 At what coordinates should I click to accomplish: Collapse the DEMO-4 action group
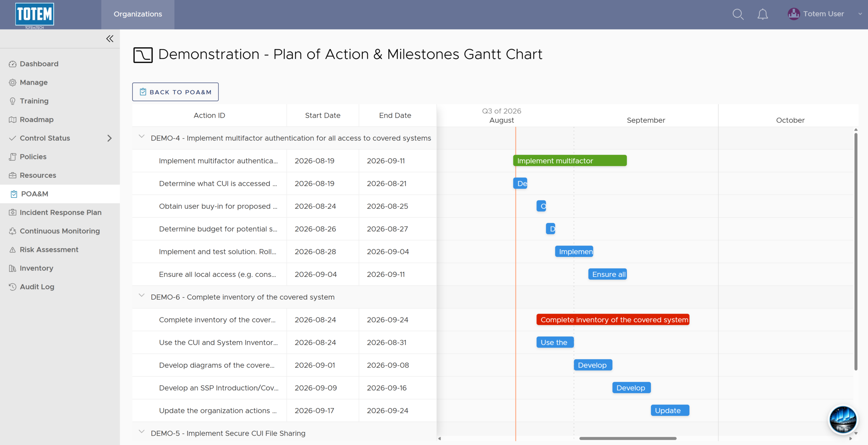pyautogui.click(x=142, y=136)
